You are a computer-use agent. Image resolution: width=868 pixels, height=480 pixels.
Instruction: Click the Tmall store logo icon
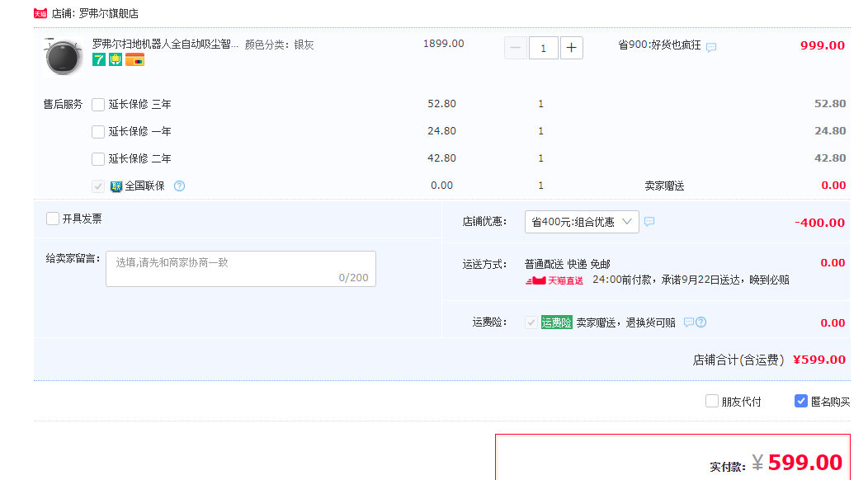(x=40, y=13)
